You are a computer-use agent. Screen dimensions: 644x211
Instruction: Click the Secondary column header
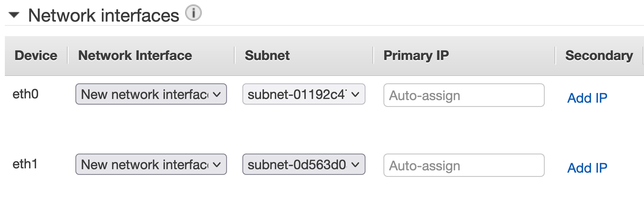(x=599, y=55)
